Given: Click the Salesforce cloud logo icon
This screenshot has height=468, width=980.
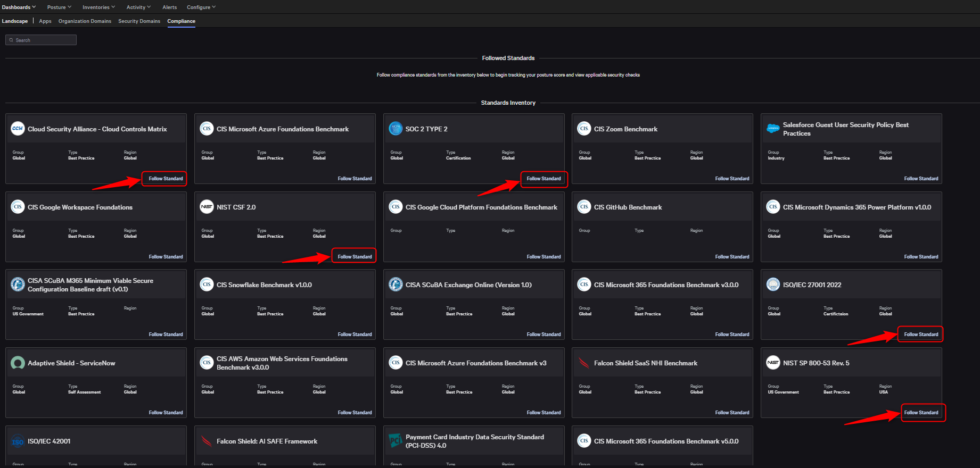Looking at the screenshot, I should click(x=773, y=128).
